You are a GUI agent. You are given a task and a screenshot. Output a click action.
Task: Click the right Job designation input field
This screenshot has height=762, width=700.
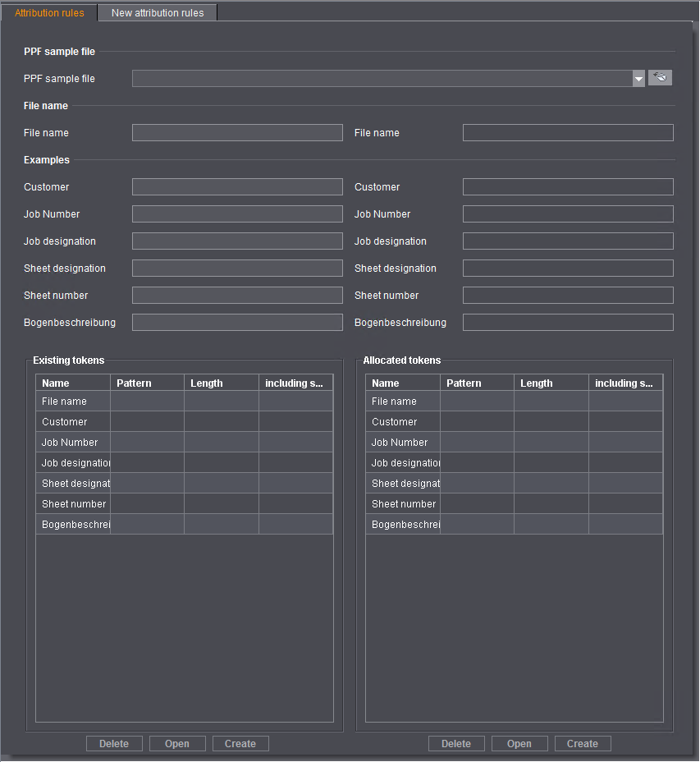pos(567,241)
